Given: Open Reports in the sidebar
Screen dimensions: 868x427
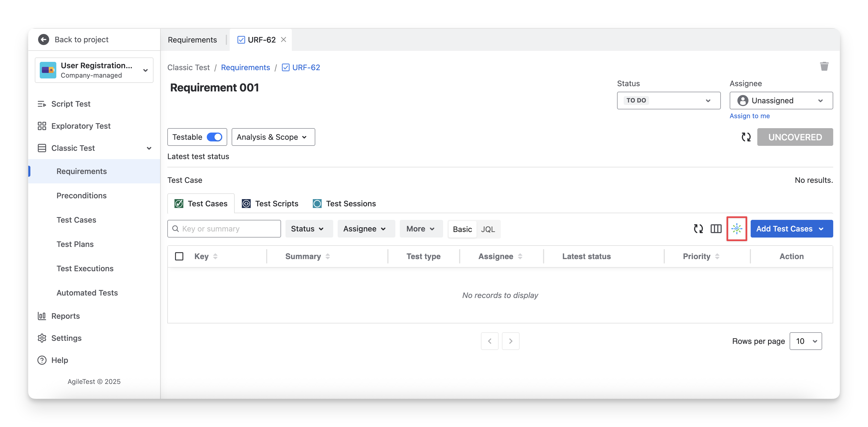Looking at the screenshot, I should (65, 316).
